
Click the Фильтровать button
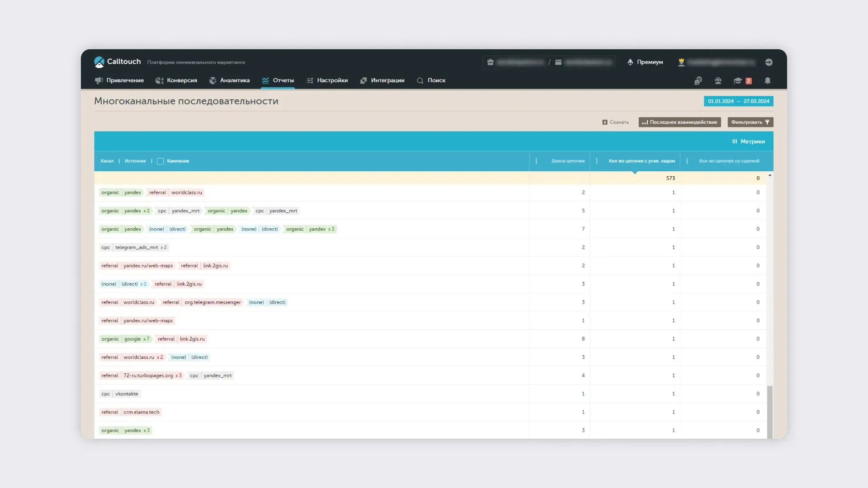pos(750,122)
